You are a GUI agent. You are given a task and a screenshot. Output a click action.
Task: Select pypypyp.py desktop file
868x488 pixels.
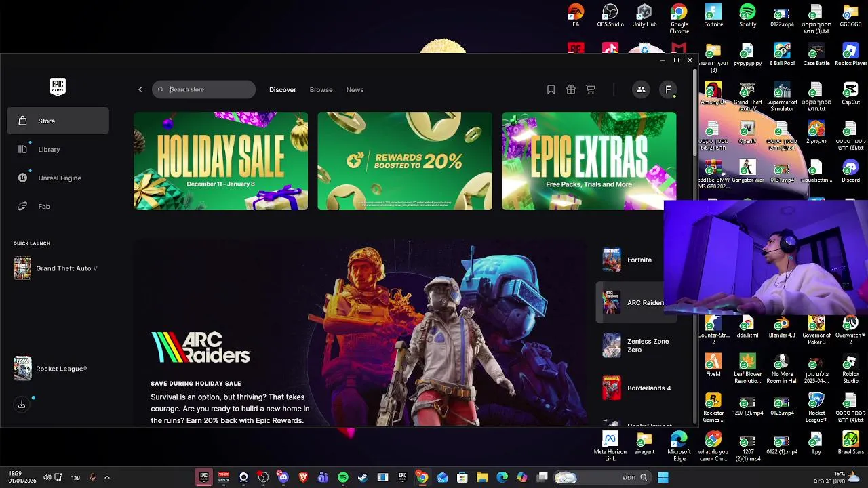coord(747,55)
